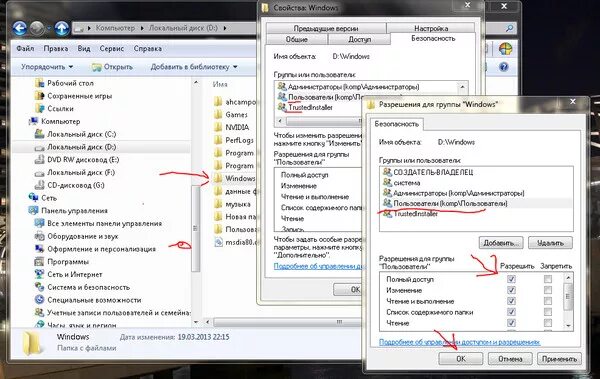Click Специальные возможности icon
600x379 pixels.
click(x=39, y=300)
